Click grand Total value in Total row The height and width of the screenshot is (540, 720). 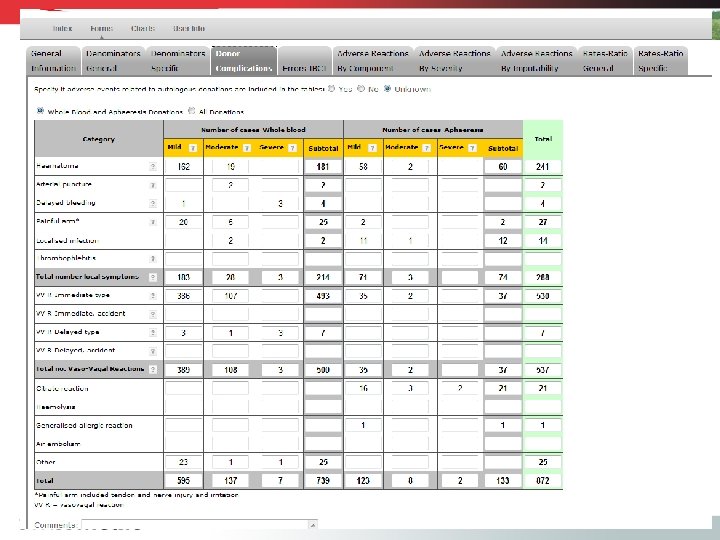(543, 480)
